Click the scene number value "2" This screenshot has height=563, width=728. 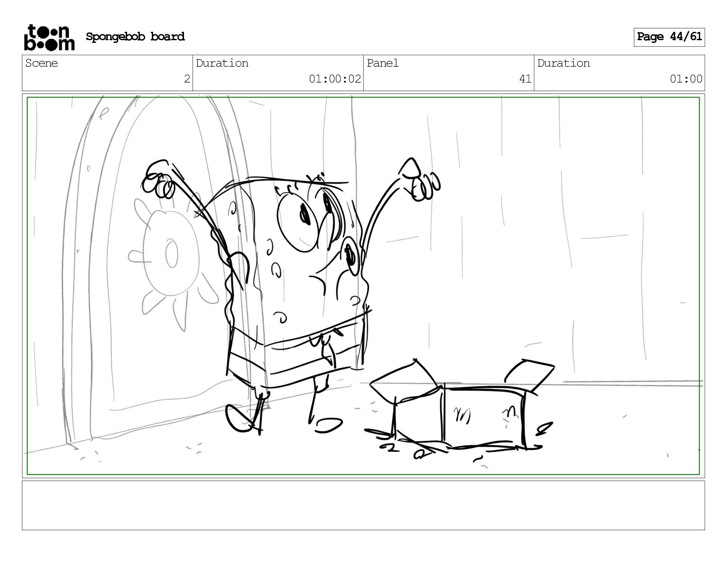[x=187, y=79]
